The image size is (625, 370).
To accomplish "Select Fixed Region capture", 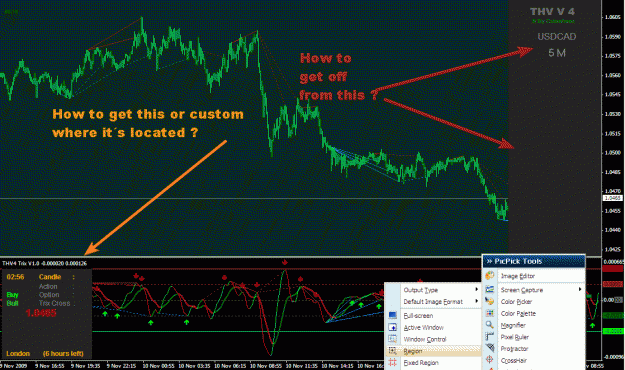I will coord(421,363).
